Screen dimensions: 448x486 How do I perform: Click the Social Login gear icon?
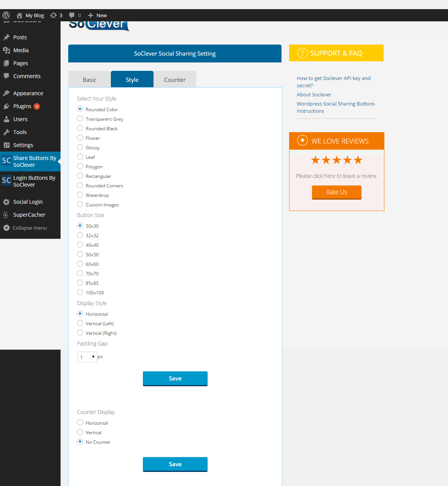[6, 202]
